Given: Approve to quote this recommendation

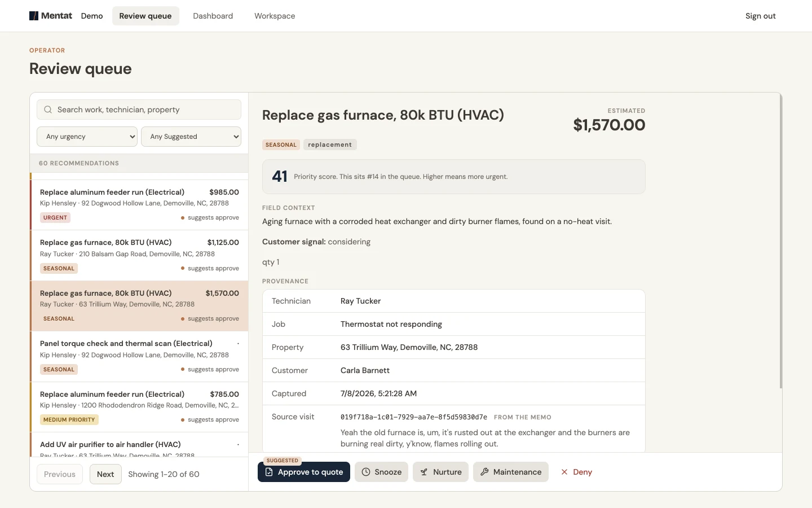Looking at the screenshot, I should [x=304, y=472].
